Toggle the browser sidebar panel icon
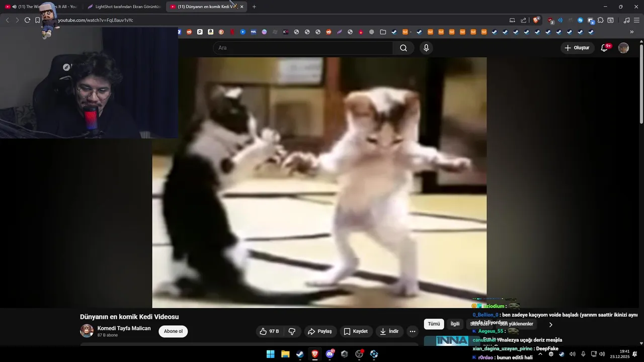 tap(610, 20)
